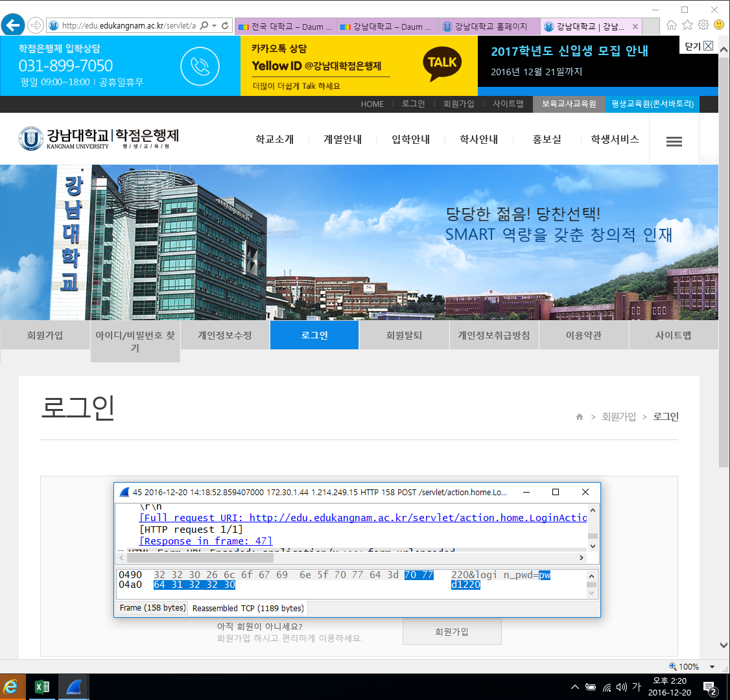The width and height of the screenshot is (730, 700).
Task: Click the browser forward arrow button
Action: tap(36, 25)
